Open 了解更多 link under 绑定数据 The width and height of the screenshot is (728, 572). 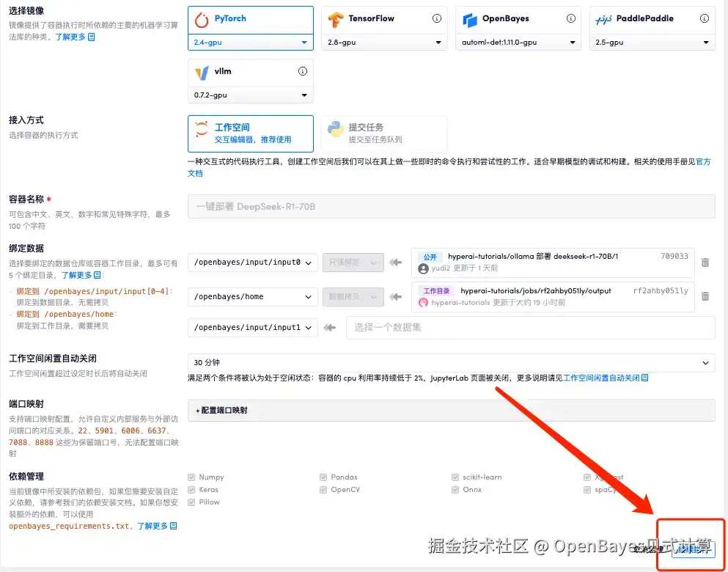(x=81, y=275)
